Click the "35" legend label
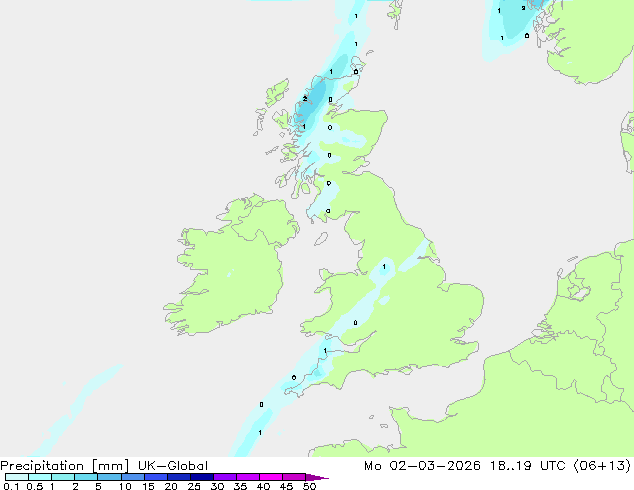 (x=240, y=486)
